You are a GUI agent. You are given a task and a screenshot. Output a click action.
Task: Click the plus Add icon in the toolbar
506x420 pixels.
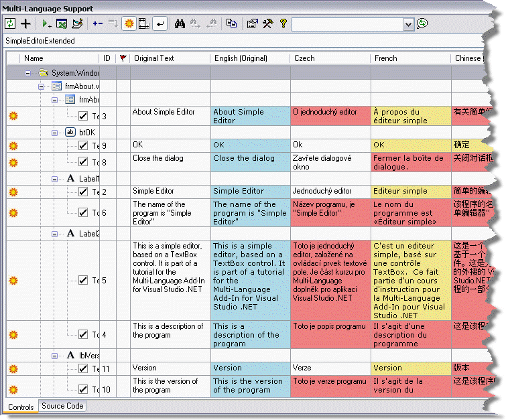[25, 24]
